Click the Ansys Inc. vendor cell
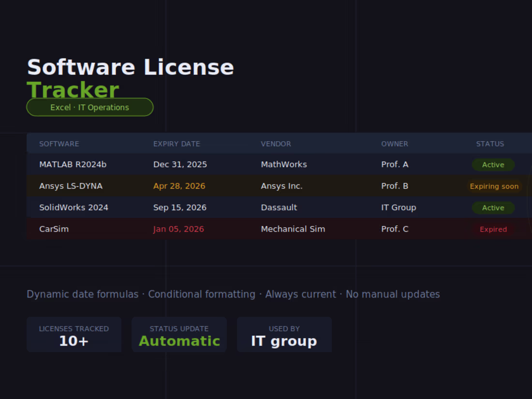This screenshot has height=399, width=532. coord(281,186)
